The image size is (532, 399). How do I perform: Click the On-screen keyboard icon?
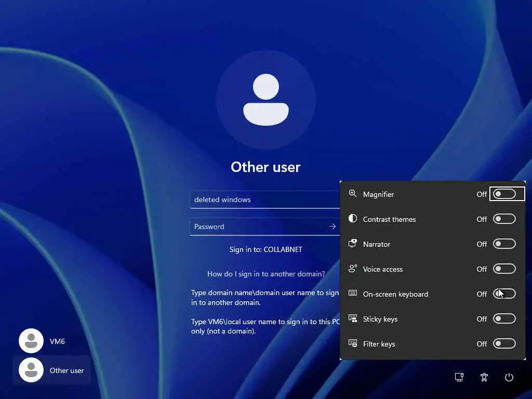click(x=353, y=293)
